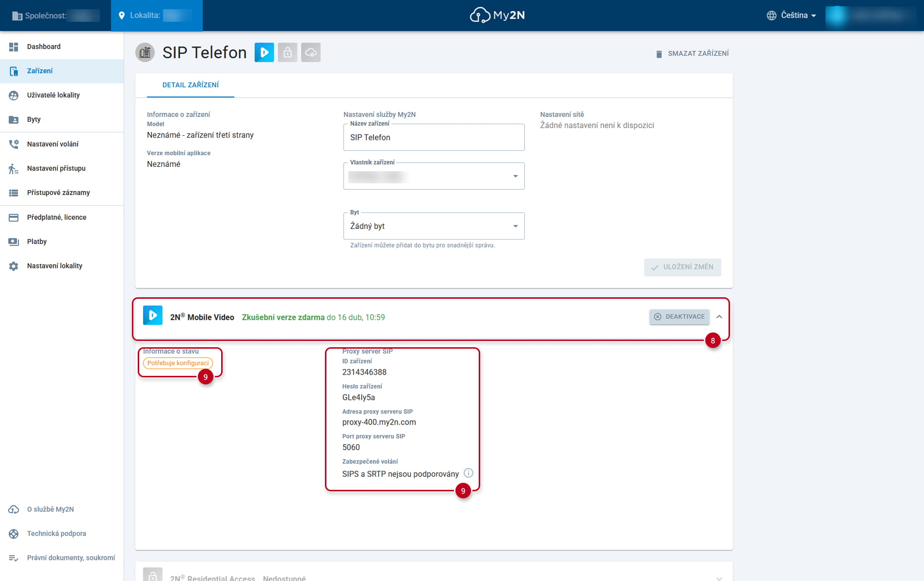Open the O službě My2N link
The image size is (924, 581).
pyautogui.click(x=50, y=509)
